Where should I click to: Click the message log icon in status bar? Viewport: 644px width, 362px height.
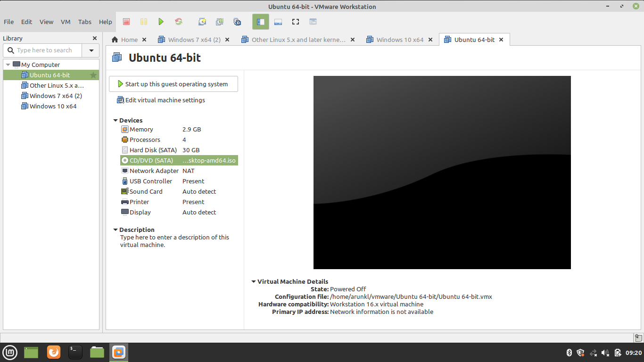(638, 337)
